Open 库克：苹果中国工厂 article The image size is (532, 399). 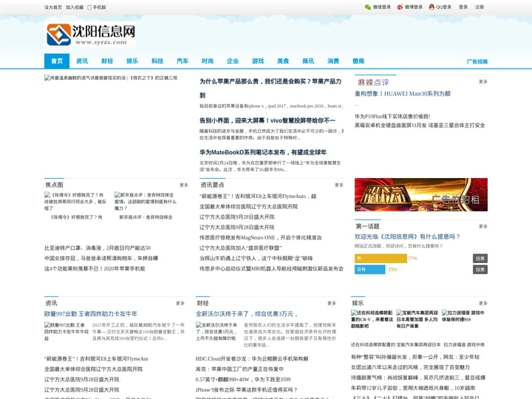[239, 369]
